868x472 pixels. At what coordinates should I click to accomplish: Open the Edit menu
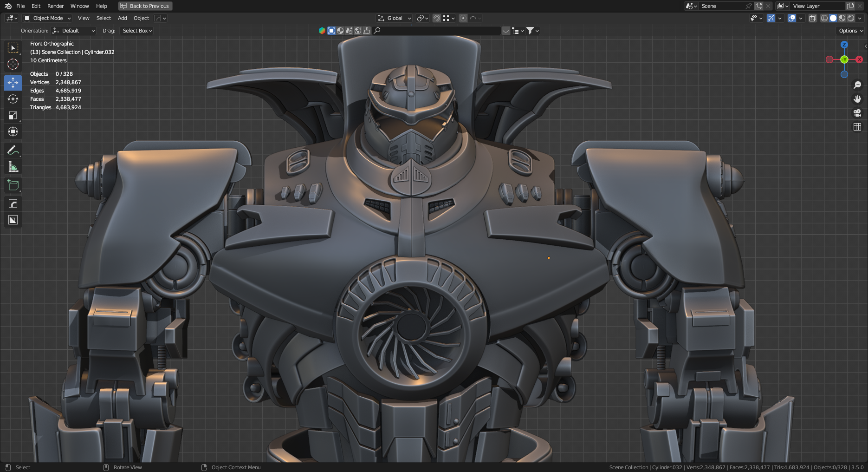click(x=36, y=6)
